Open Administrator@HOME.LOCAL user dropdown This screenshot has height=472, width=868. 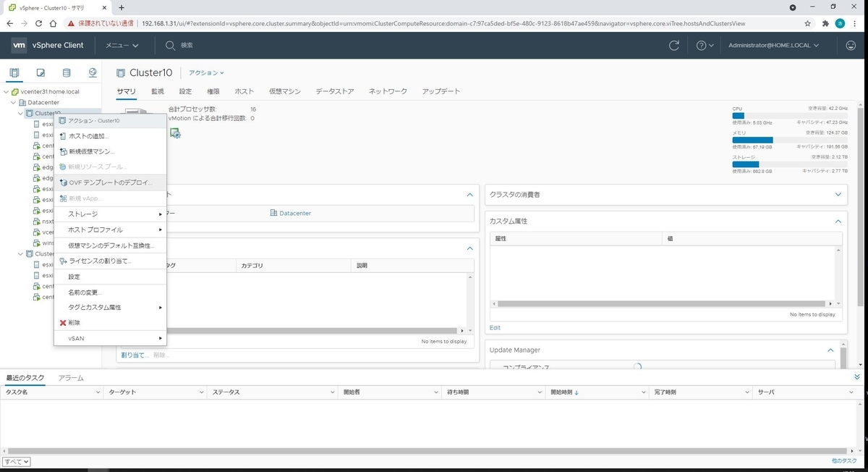click(774, 45)
